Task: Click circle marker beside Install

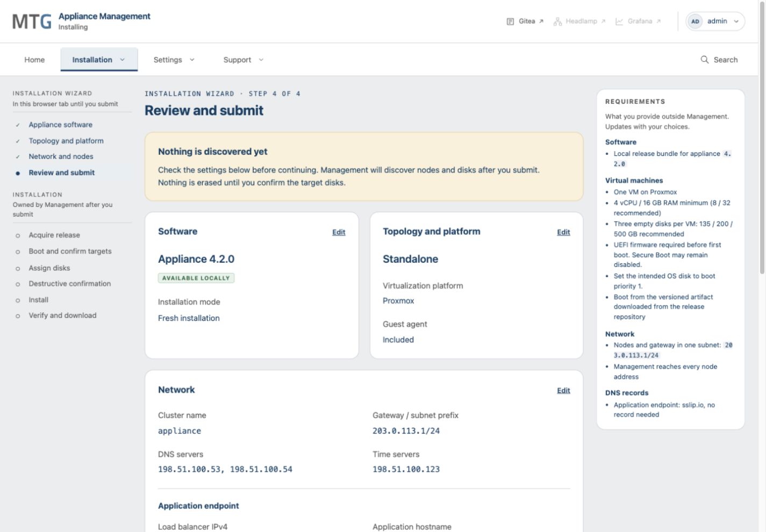Action: [x=18, y=300]
